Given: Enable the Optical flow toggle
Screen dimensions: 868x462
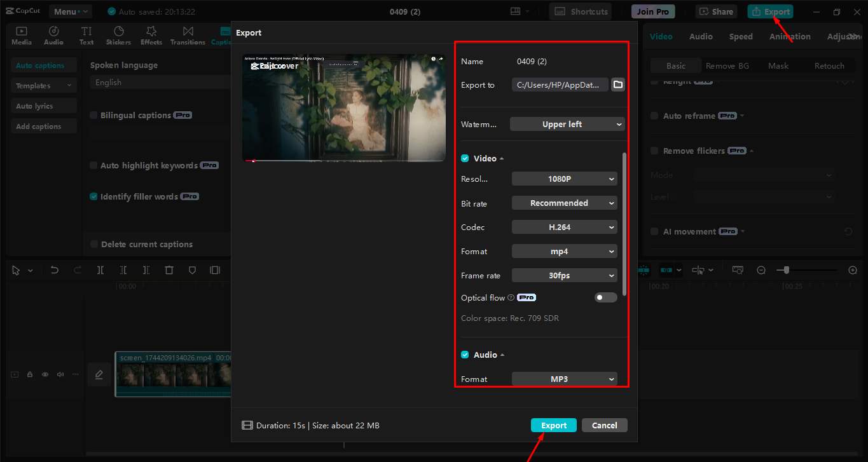Looking at the screenshot, I should coord(605,297).
